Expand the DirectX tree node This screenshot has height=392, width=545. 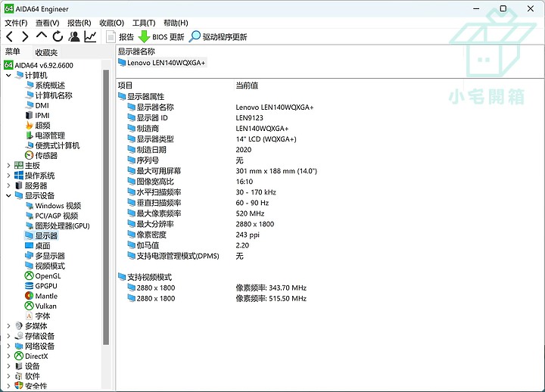[x=8, y=356]
